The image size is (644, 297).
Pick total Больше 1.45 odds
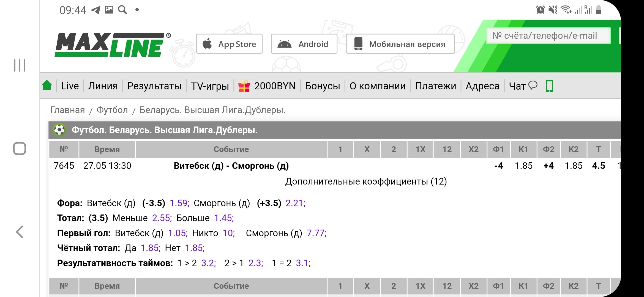pyautogui.click(x=224, y=218)
